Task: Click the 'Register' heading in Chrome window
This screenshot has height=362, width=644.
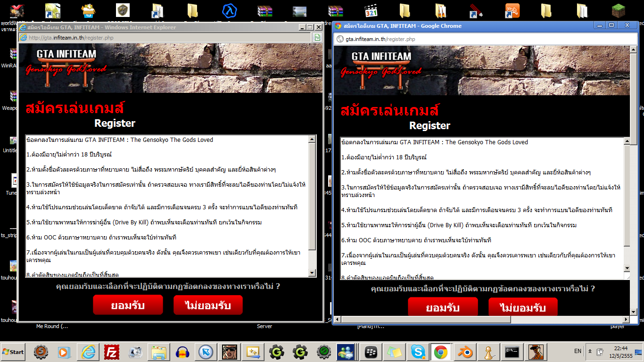Action: tap(429, 126)
